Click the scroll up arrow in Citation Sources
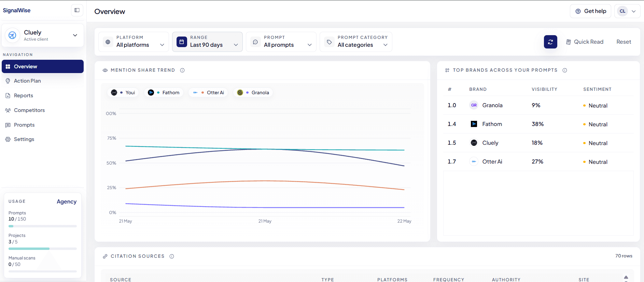Image resolution: width=644 pixels, height=282 pixels. 626,277
